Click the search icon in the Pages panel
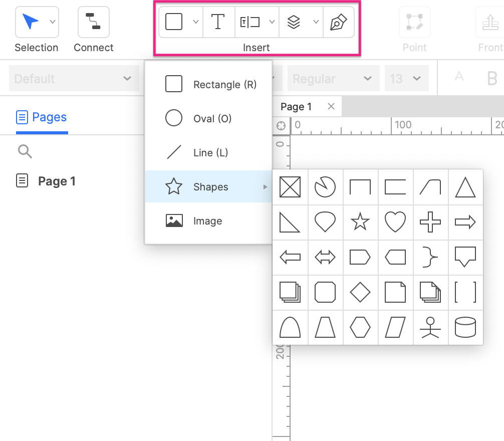The width and height of the screenshot is (504, 441). [x=25, y=151]
